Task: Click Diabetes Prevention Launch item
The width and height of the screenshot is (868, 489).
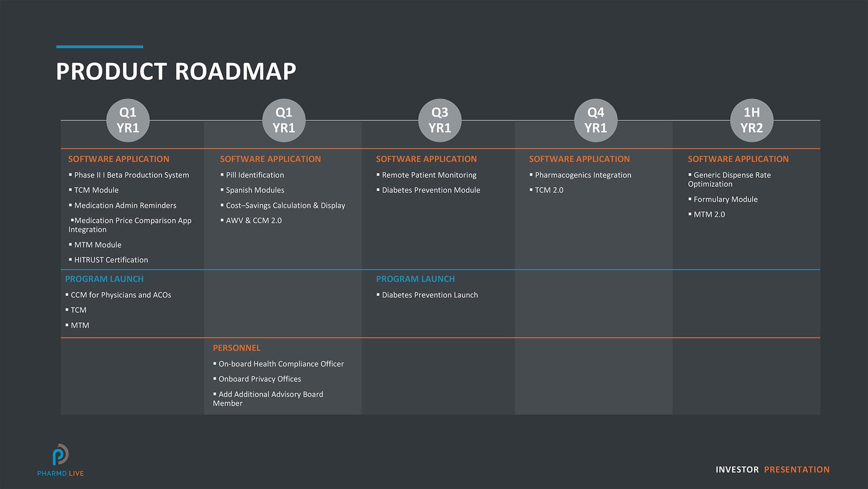Action: click(x=430, y=295)
